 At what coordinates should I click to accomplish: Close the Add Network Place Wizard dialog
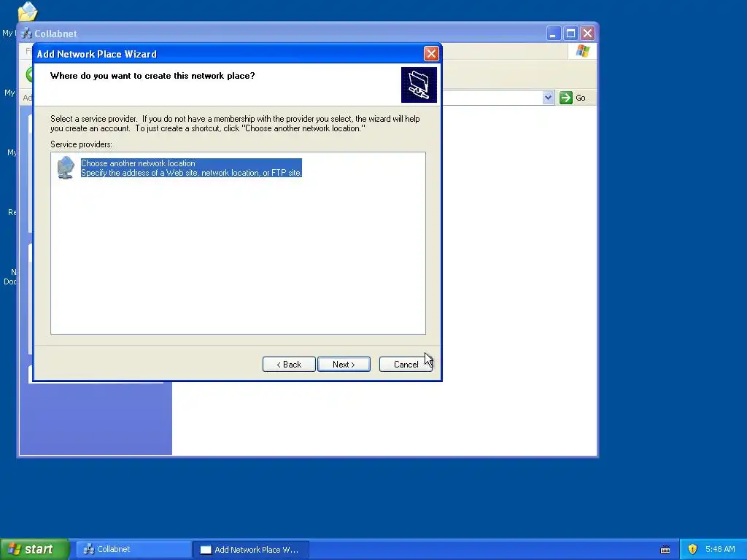[x=431, y=54]
